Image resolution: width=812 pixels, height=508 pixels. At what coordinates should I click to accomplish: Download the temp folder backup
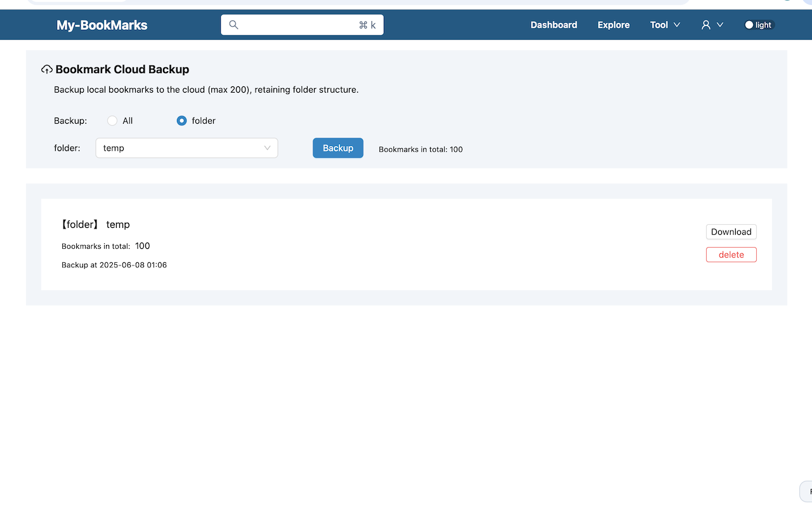tap(731, 232)
